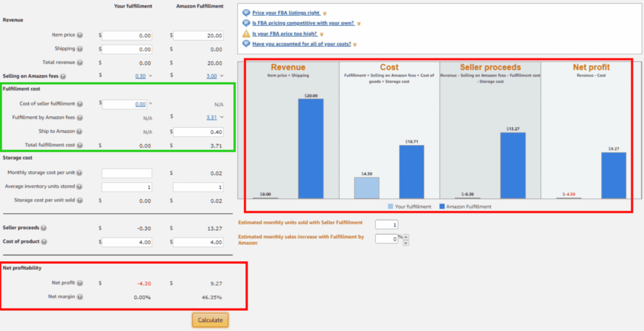Show help for Net profit
Image resolution: width=644 pixels, height=331 pixels.
pyautogui.click(x=80, y=283)
